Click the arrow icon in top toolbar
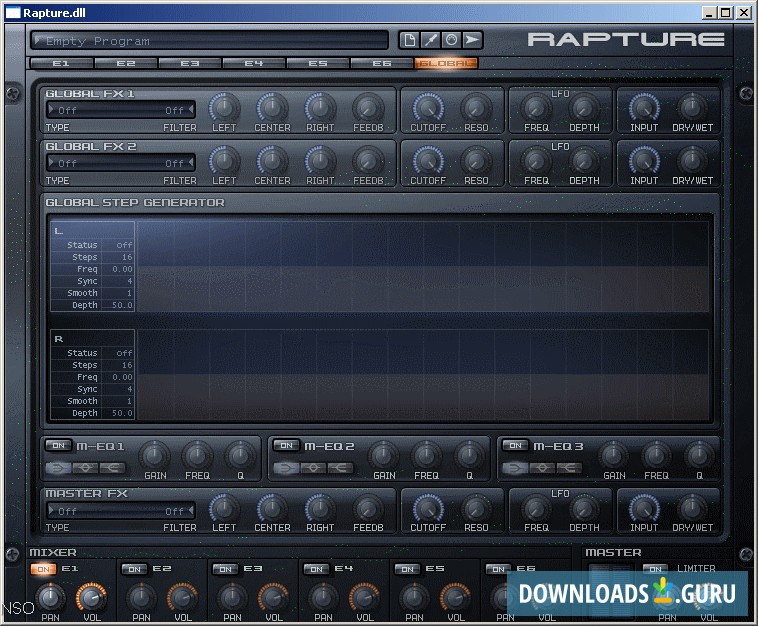Image resolution: width=758 pixels, height=626 pixels. (x=472, y=40)
